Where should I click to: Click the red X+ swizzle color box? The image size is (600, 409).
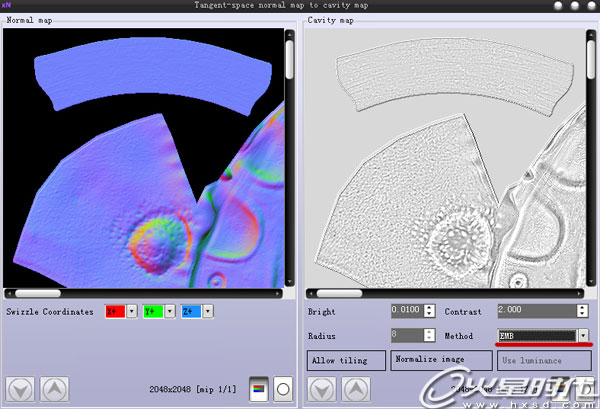pyautogui.click(x=115, y=311)
